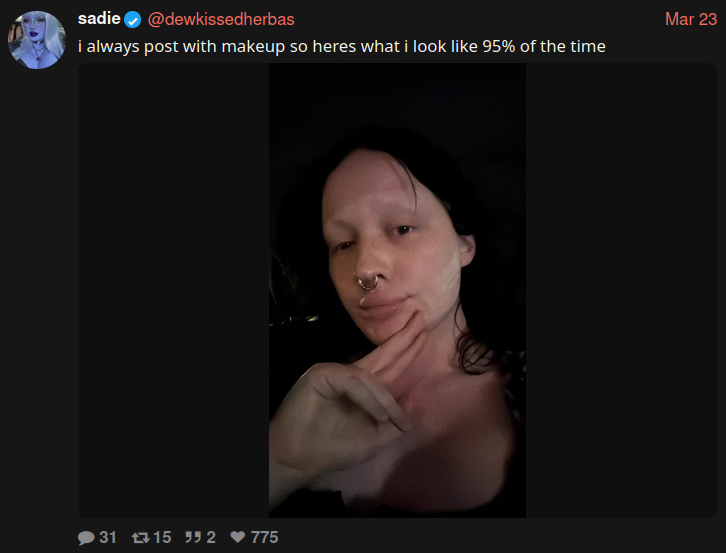This screenshot has height=553, width=726.
Task: Click the dark left margin of media
Action: click(174, 290)
